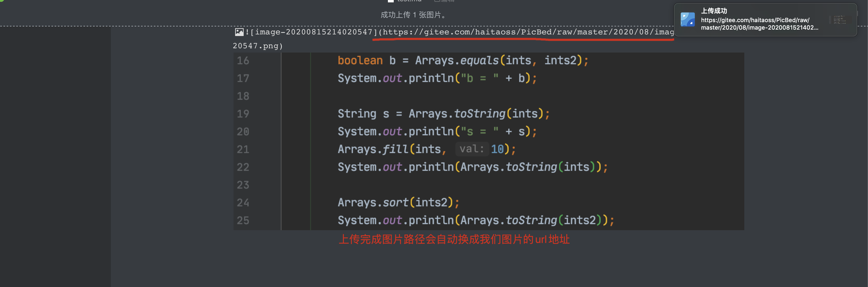The height and width of the screenshot is (287, 868).
Task: Click the toString call on line 19
Action: point(480,114)
